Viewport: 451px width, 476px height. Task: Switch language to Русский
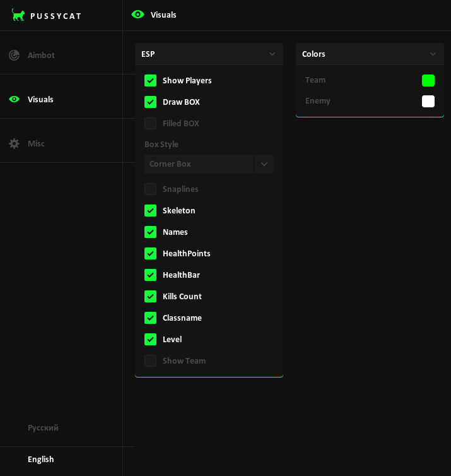tap(43, 427)
